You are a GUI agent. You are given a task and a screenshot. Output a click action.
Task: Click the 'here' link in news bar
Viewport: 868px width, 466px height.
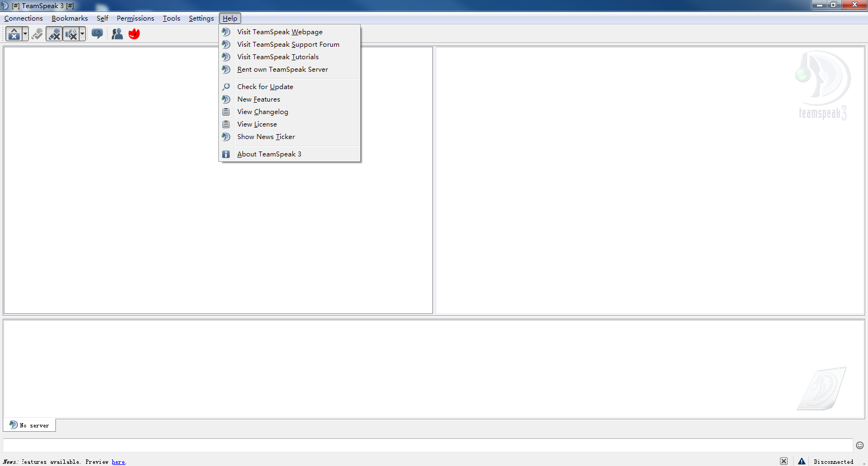[x=118, y=462]
